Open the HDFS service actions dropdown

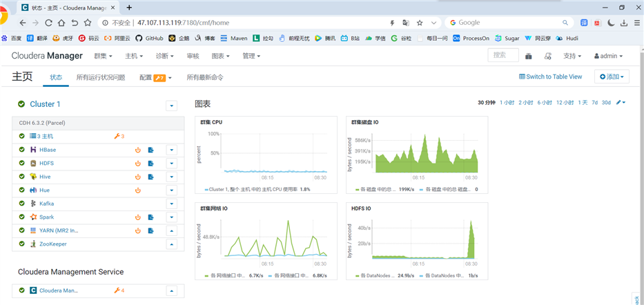pos(171,164)
